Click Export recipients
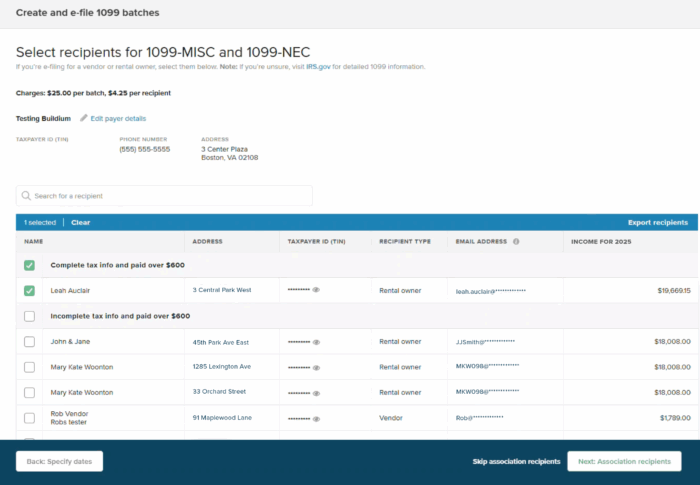 tap(657, 222)
